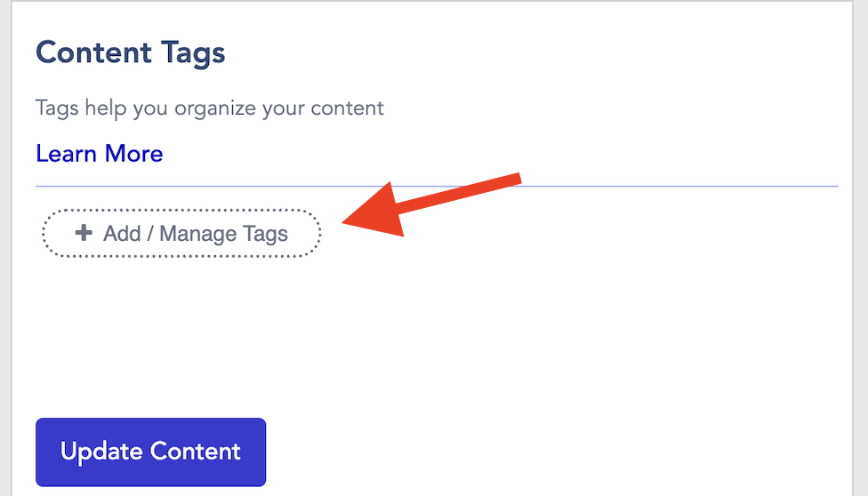Screen dimensions: 868x496
Task: Click the word 'Learn' in the blue link
Action: 67,154
